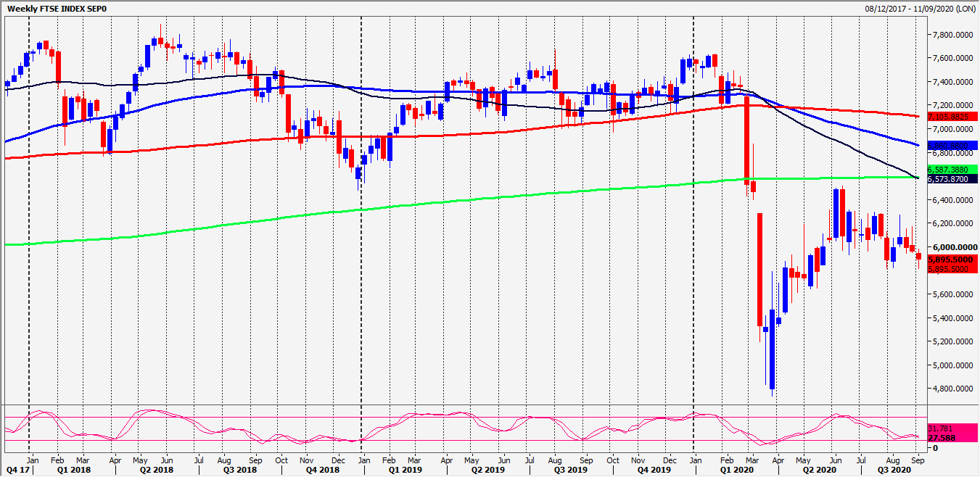Viewport: 980px width, 477px height.
Task: Select the blue 6,860.8800 price flag
Action: (x=950, y=146)
